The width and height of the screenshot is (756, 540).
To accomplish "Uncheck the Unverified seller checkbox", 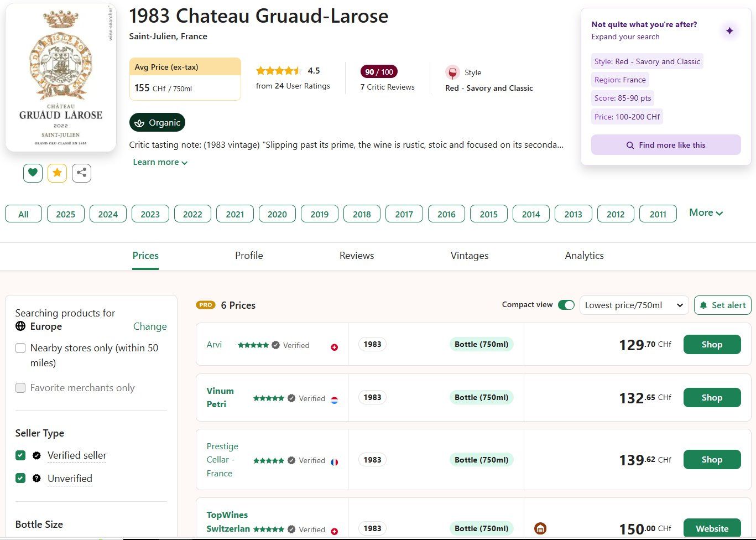I will pos(20,478).
